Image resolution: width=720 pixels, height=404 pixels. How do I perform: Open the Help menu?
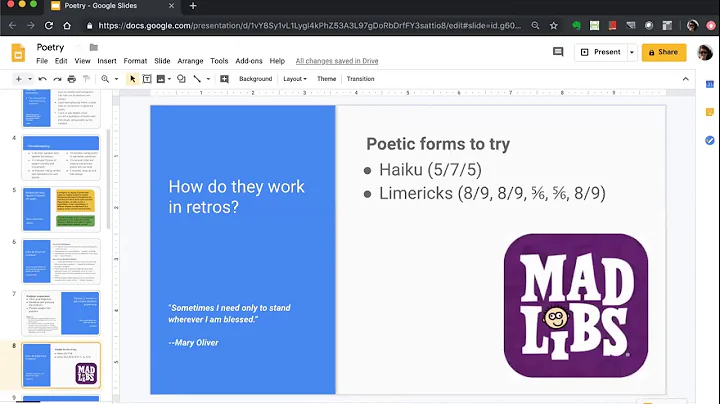click(x=277, y=61)
